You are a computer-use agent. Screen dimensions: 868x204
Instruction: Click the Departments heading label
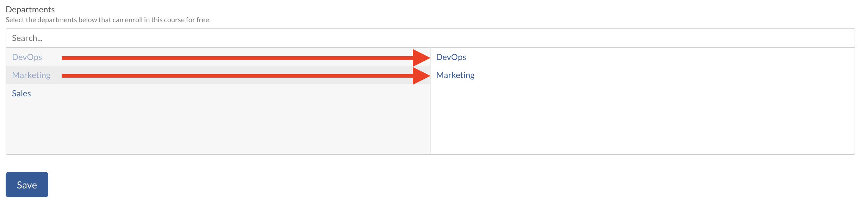click(30, 10)
